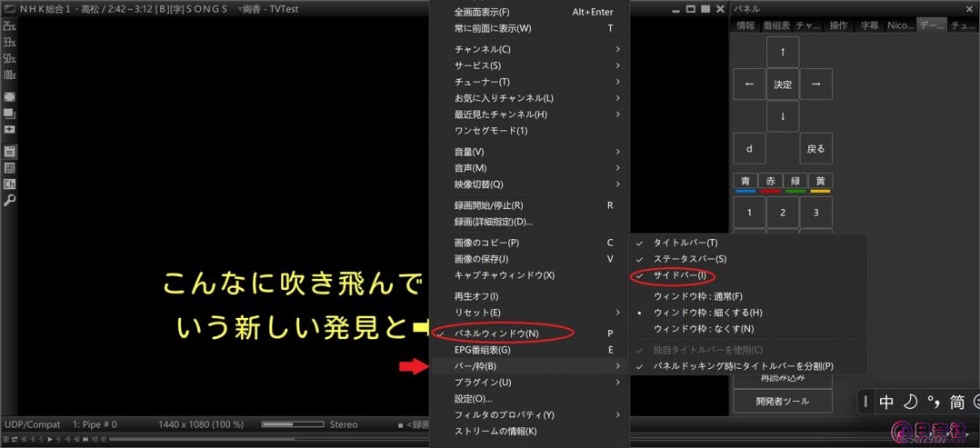Switch to the Nico... panel tab
Viewport: 980px width, 448px height.
point(900,25)
